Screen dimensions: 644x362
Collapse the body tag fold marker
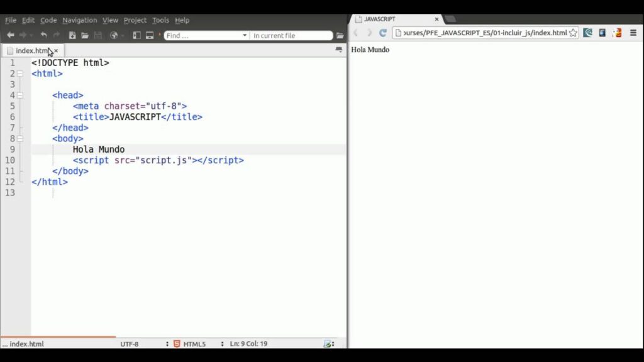(20, 138)
